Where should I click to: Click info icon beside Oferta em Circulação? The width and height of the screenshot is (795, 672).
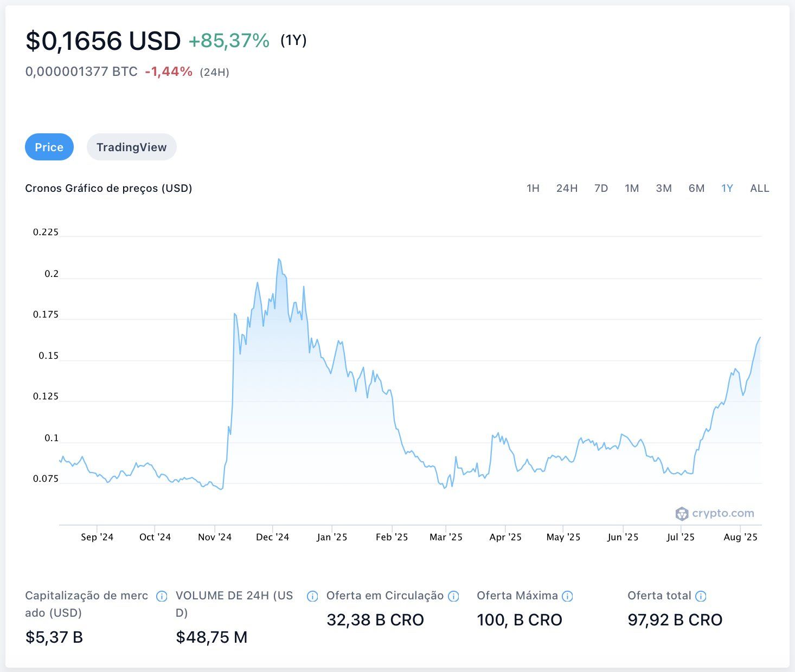pyautogui.click(x=453, y=596)
